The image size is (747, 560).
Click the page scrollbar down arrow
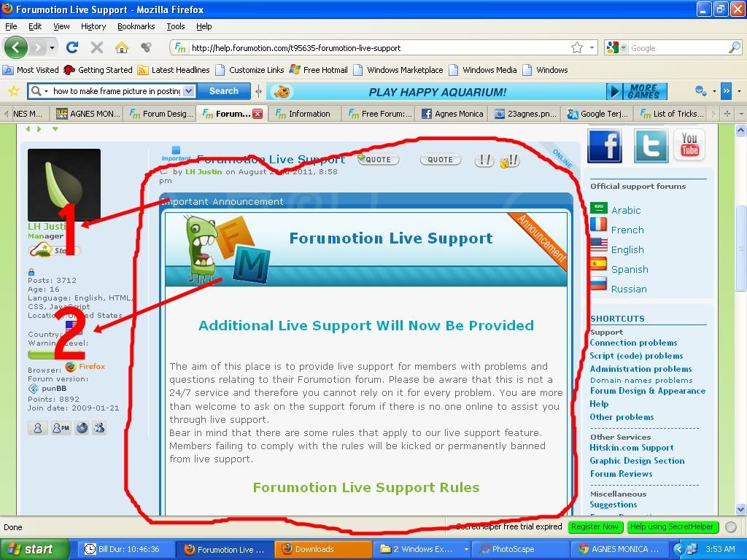coord(741,509)
